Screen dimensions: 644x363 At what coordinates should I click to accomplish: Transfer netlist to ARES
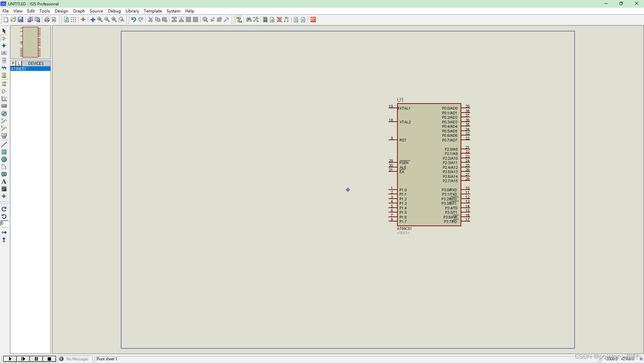click(x=313, y=19)
